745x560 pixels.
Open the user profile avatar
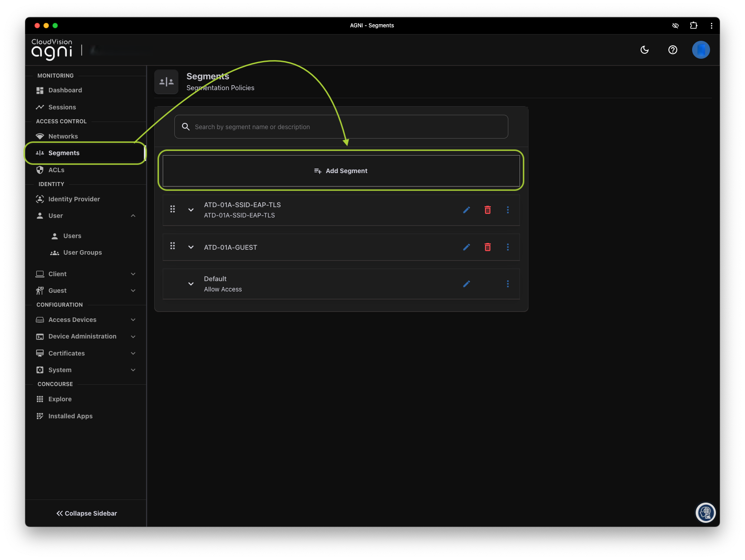(x=700, y=50)
